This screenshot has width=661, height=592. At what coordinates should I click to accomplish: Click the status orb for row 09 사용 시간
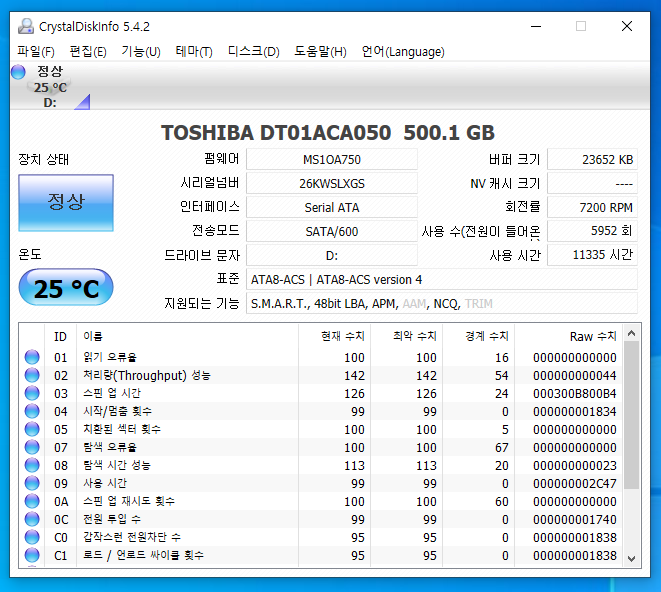32,483
